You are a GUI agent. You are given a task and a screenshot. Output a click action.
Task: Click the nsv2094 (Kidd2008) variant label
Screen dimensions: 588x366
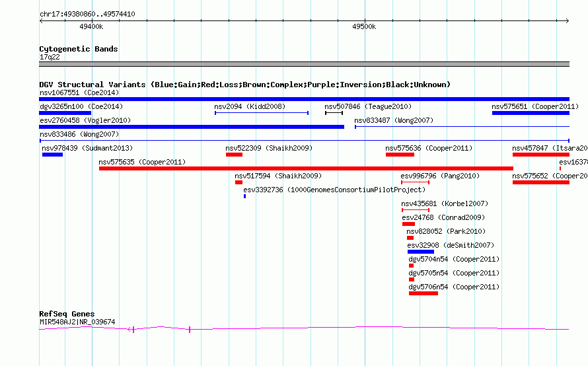(250, 106)
